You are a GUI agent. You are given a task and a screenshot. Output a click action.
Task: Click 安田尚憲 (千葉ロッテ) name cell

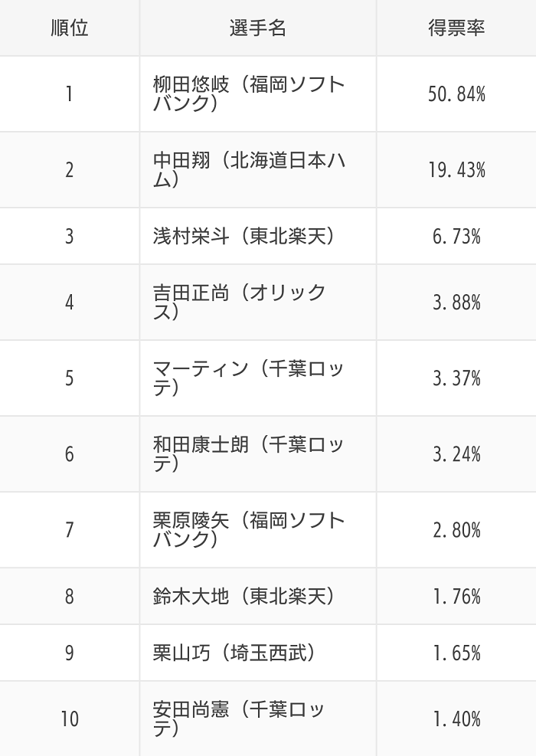click(x=258, y=718)
